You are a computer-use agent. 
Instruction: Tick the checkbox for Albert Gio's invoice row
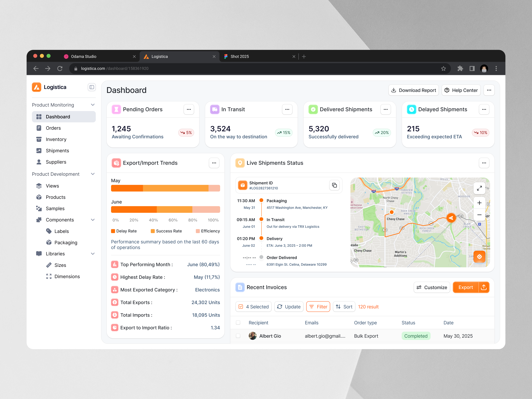(x=238, y=336)
